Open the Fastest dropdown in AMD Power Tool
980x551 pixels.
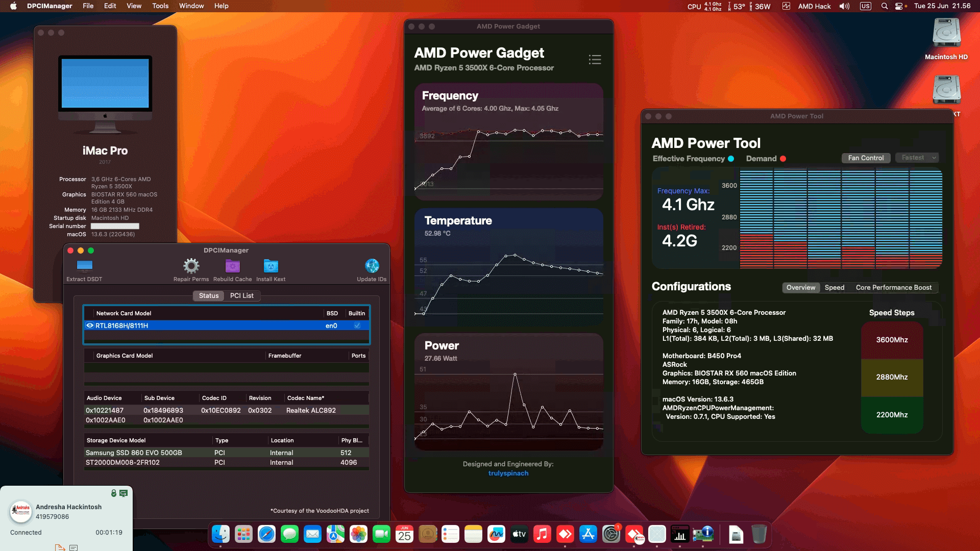point(917,158)
